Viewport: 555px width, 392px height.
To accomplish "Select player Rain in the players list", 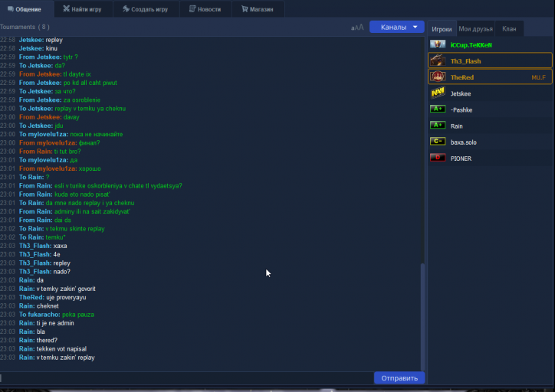I will (490, 126).
